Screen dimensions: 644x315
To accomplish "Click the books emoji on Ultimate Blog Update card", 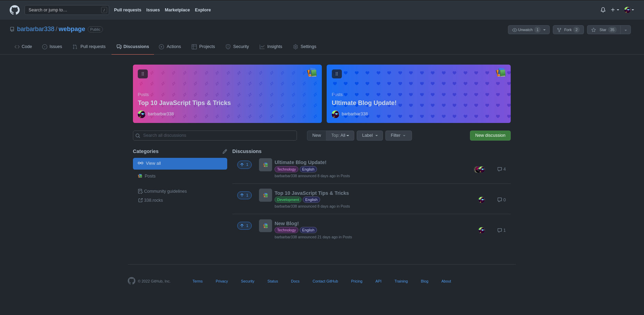I will tap(501, 73).
